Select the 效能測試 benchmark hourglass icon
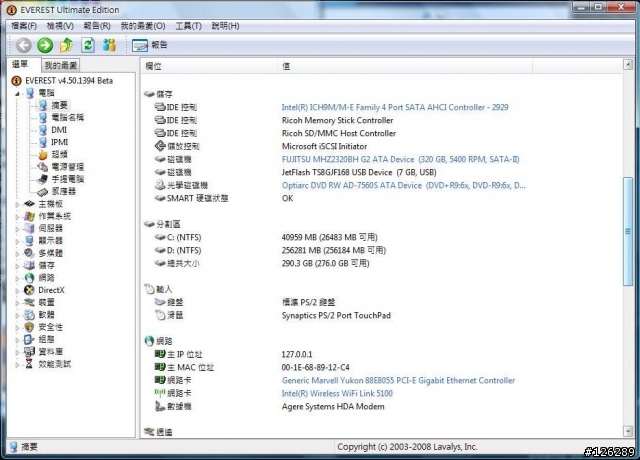 point(29,364)
